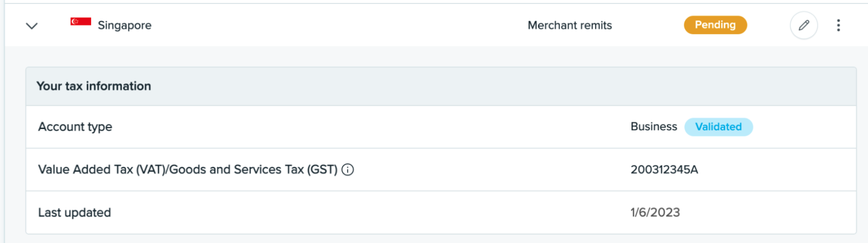This screenshot has height=243, width=868.
Task: Select the whole Account type row
Action: (x=441, y=127)
